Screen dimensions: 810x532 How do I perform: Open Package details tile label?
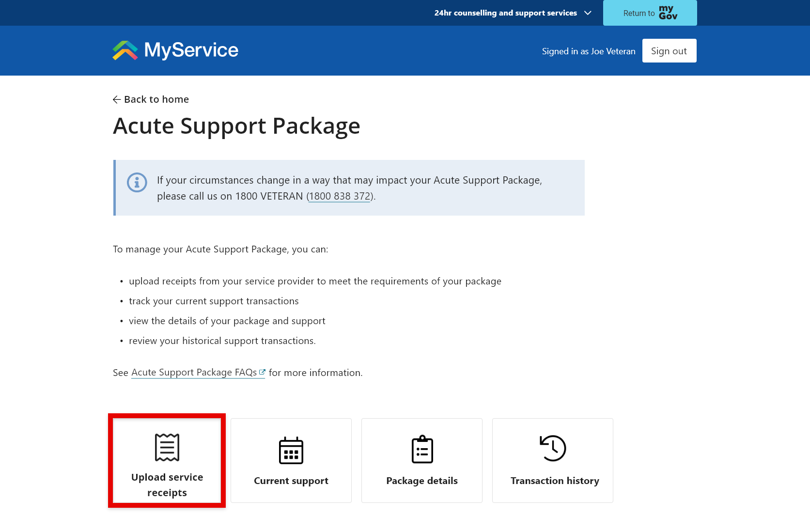422,481
